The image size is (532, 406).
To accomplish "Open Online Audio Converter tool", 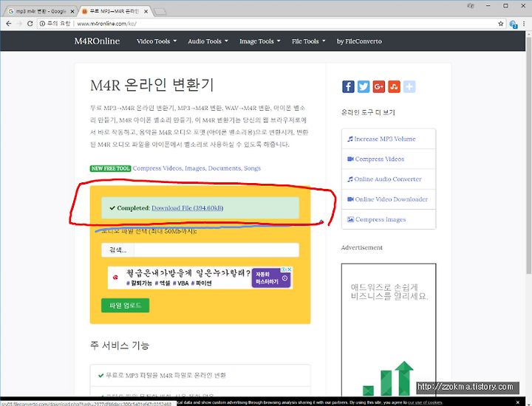I will [x=389, y=179].
